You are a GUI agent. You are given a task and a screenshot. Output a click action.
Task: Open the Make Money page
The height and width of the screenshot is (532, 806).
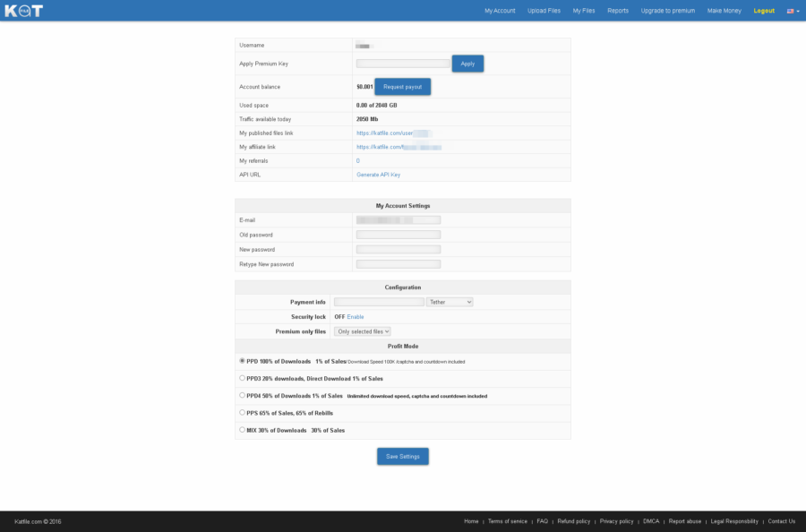click(724, 11)
